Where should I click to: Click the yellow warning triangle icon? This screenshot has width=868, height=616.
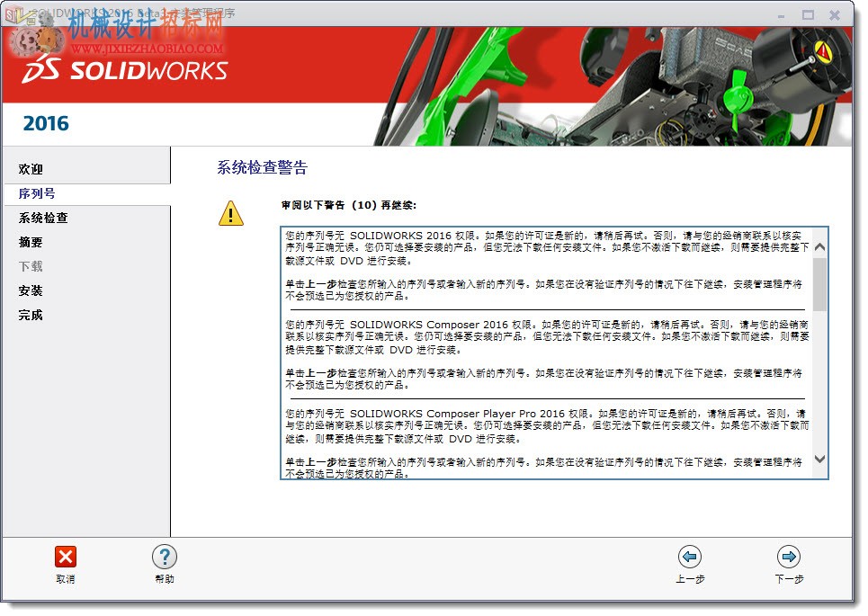tap(231, 213)
